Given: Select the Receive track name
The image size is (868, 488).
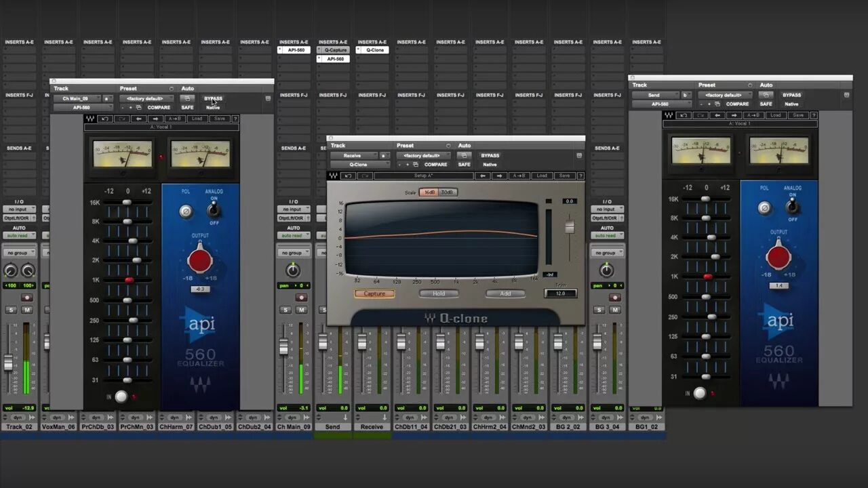Looking at the screenshot, I should tap(372, 427).
